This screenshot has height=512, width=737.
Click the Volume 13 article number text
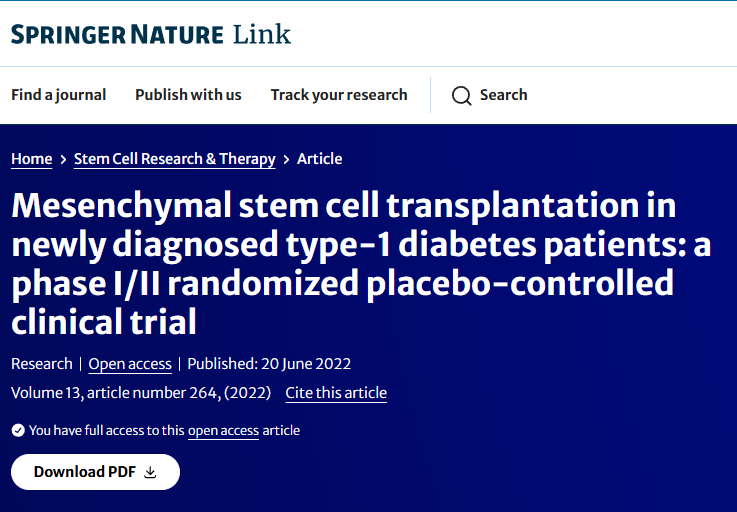(x=141, y=393)
